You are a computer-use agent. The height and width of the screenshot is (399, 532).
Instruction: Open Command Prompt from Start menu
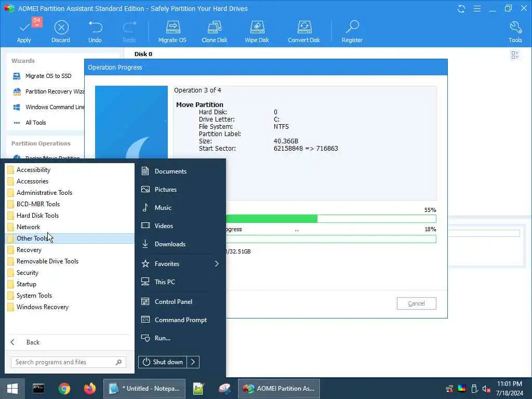pyautogui.click(x=180, y=320)
